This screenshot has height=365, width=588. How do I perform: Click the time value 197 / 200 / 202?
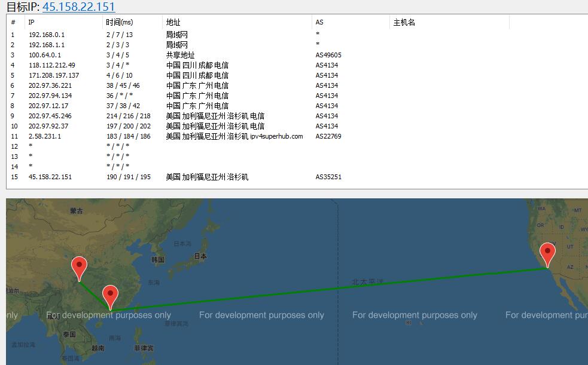(128, 126)
